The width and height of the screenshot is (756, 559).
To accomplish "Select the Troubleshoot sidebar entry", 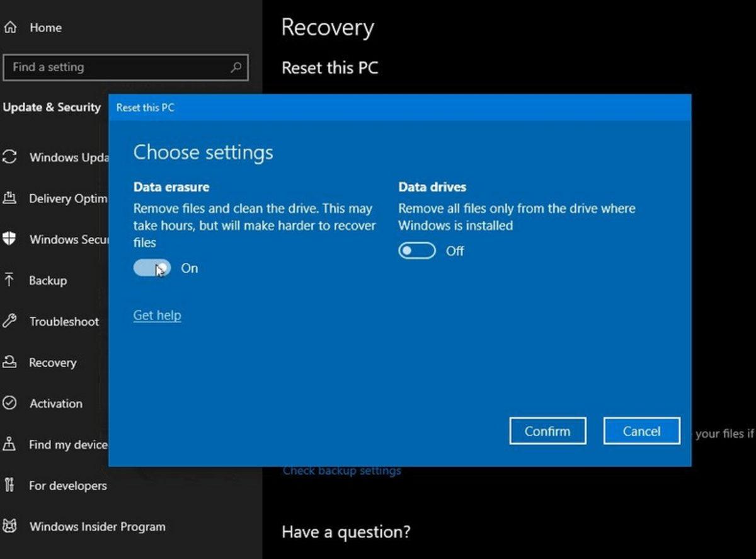I will [63, 321].
